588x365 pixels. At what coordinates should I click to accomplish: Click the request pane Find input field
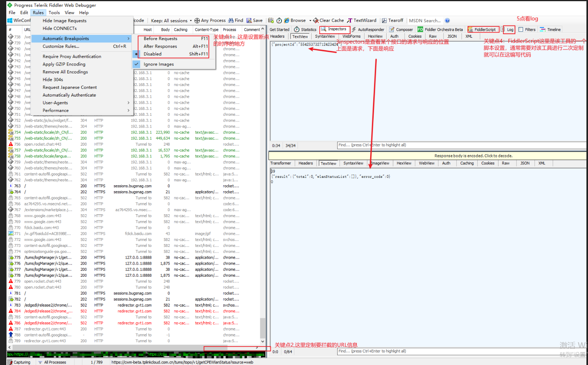click(x=461, y=145)
